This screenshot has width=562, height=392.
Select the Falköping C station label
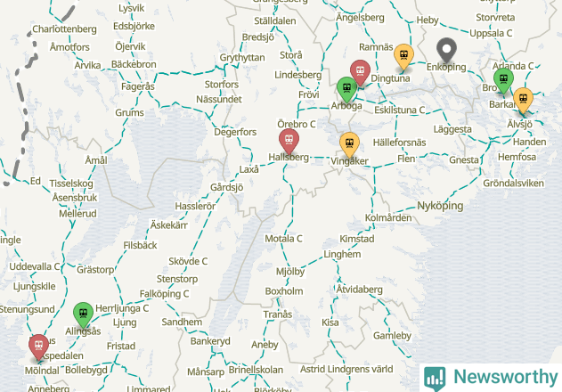pyautogui.click(x=164, y=294)
